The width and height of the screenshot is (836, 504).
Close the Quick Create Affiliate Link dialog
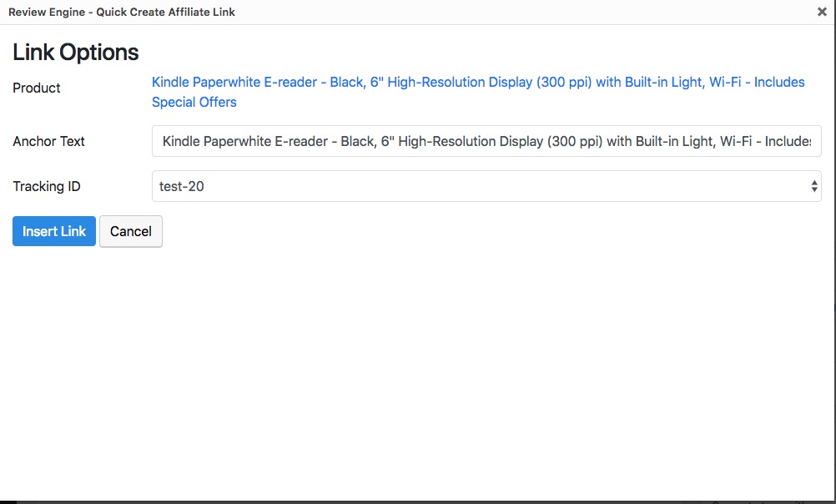pyautogui.click(x=822, y=12)
